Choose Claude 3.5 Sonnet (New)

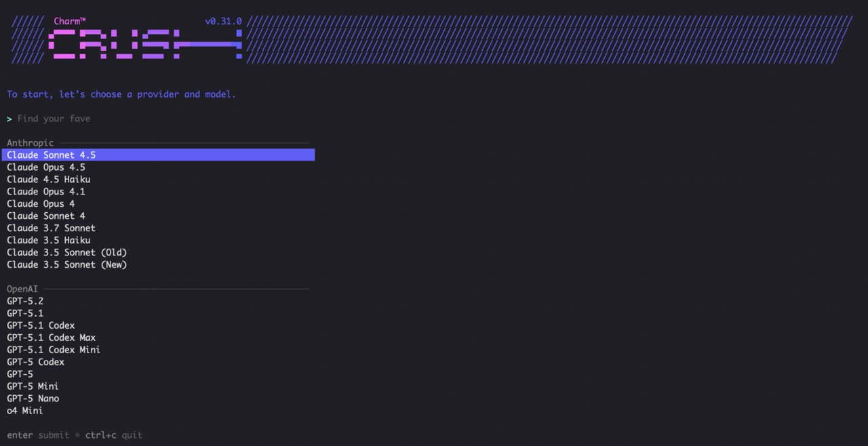67,265
